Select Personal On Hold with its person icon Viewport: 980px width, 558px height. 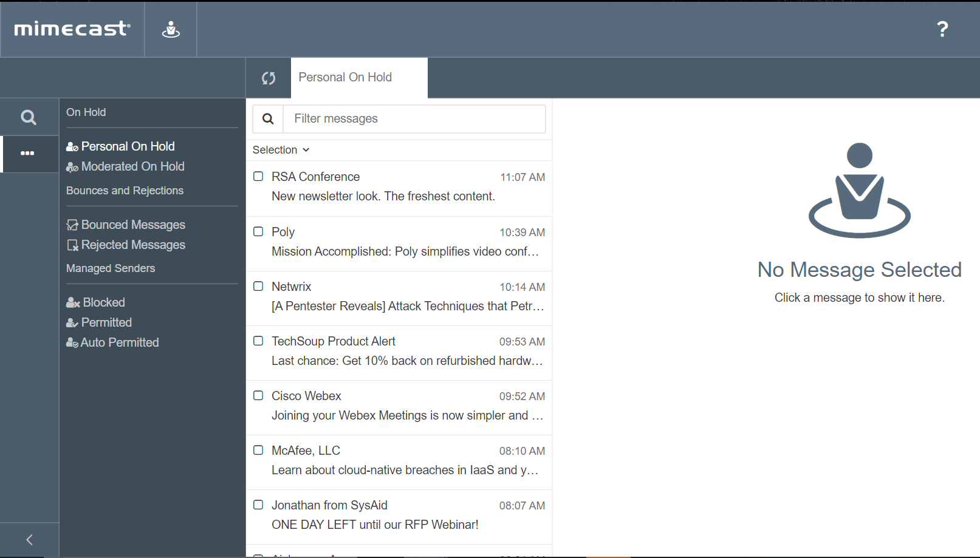coord(72,146)
